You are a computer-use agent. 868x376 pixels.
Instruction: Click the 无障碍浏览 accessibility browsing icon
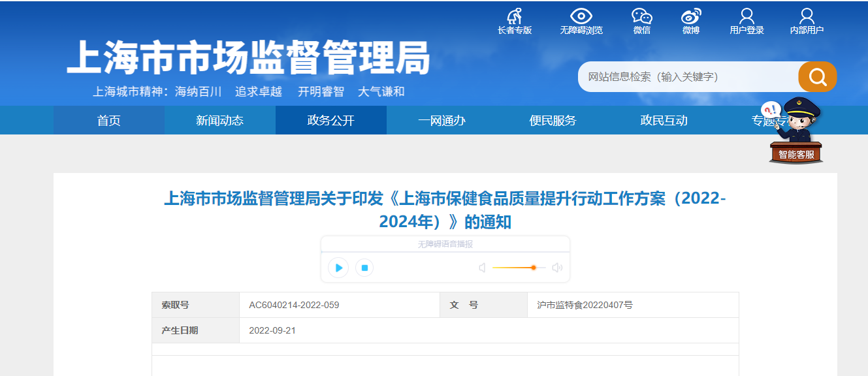point(581,20)
